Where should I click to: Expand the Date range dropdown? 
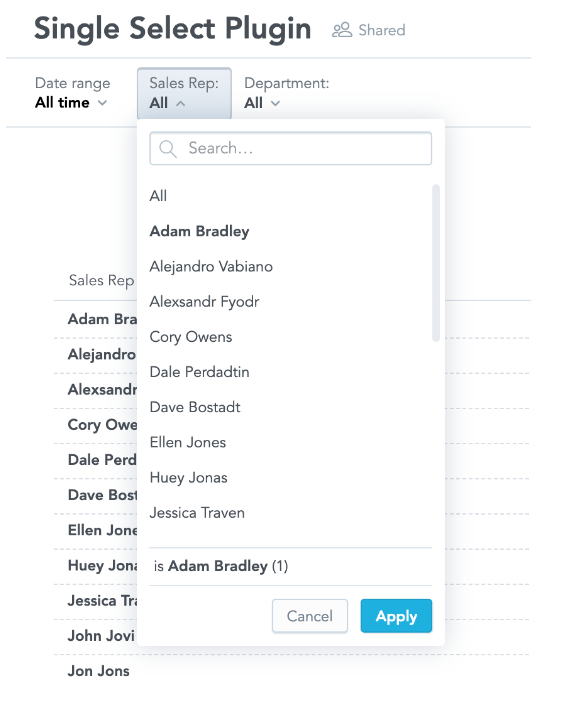(x=72, y=93)
